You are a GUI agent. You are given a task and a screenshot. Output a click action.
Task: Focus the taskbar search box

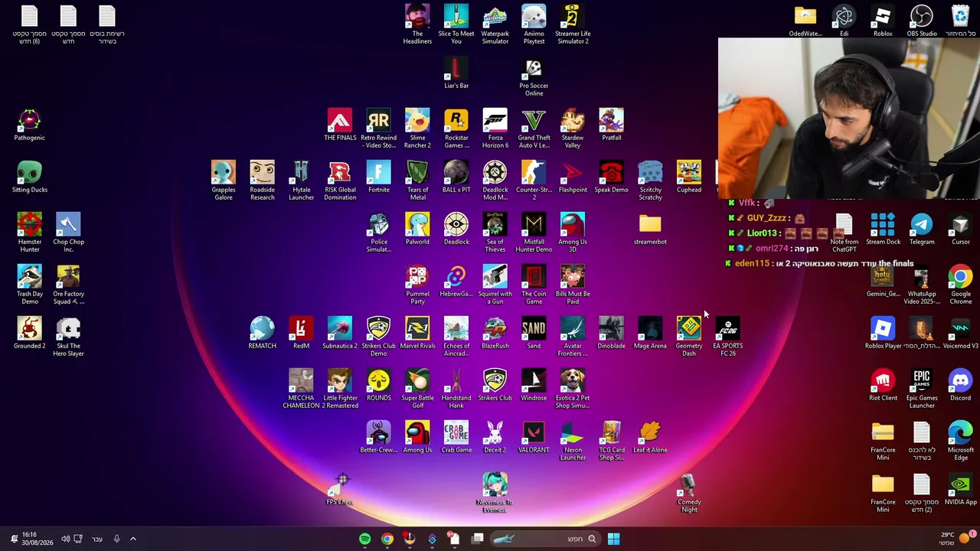click(x=545, y=539)
